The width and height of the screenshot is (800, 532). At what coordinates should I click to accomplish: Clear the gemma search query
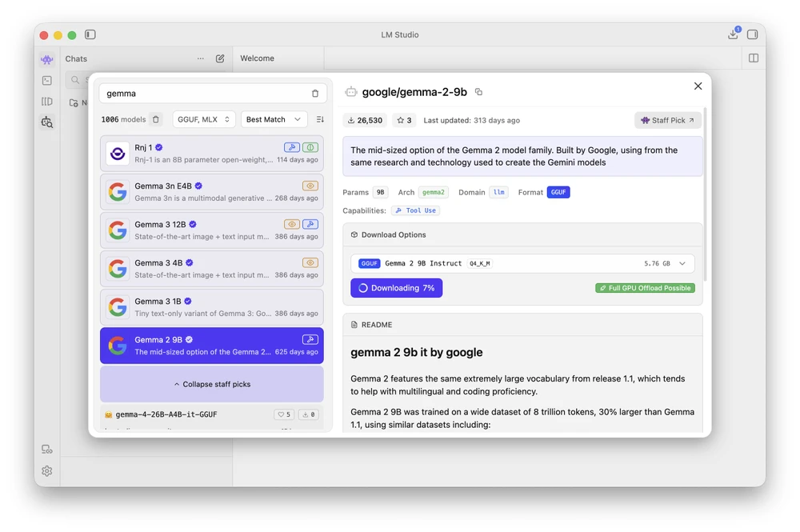click(x=315, y=94)
